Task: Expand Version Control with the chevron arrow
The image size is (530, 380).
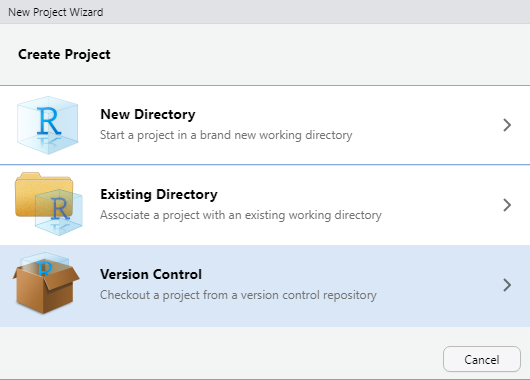Action: pos(507,285)
